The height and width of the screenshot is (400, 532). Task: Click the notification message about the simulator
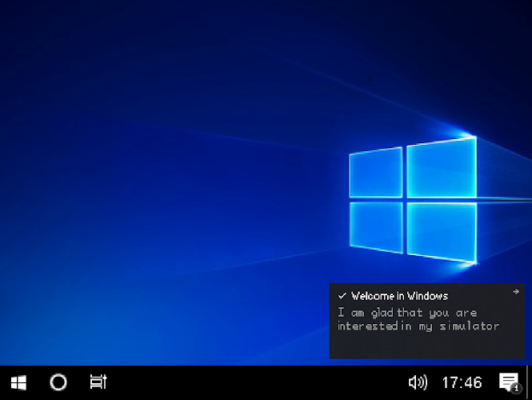(418, 319)
